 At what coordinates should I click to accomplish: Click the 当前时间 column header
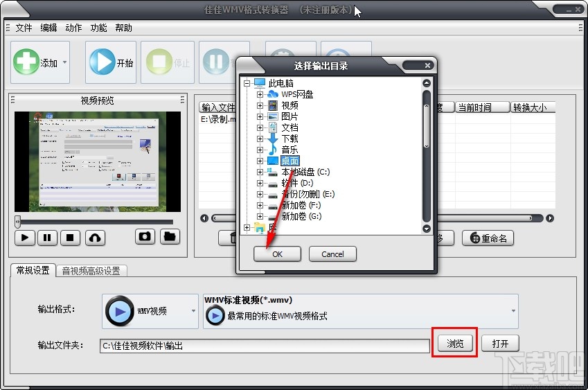click(483, 107)
